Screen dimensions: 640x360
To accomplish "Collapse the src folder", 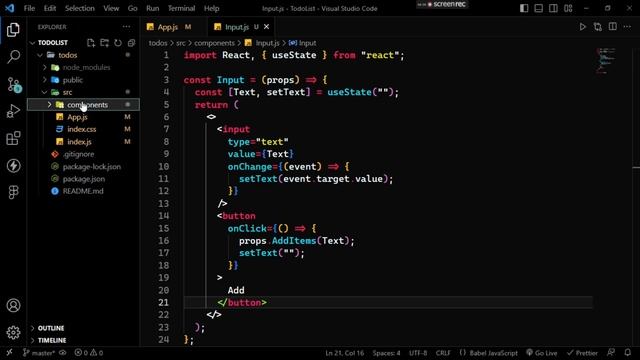I will click(x=45, y=92).
